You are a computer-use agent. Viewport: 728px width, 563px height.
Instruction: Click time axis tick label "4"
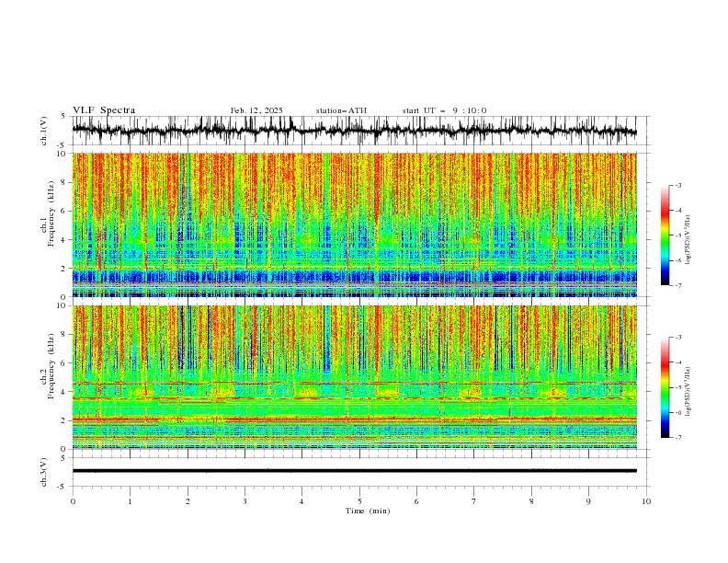pos(302,501)
